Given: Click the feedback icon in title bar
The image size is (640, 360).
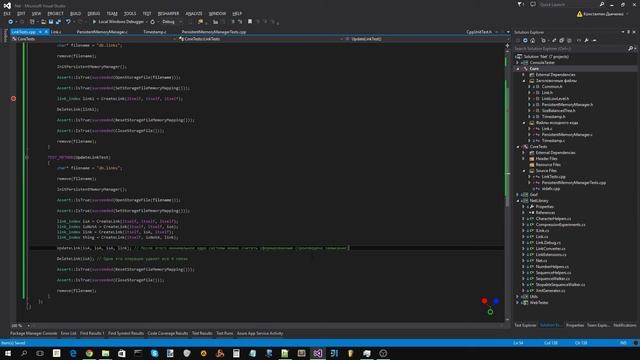Looking at the screenshot, I should click(x=533, y=4).
